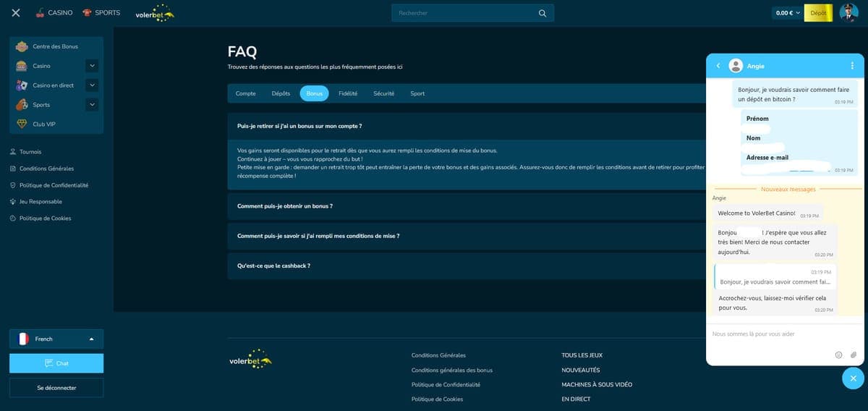
Task: Click the Club VIP diamond icon
Action: point(22,124)
